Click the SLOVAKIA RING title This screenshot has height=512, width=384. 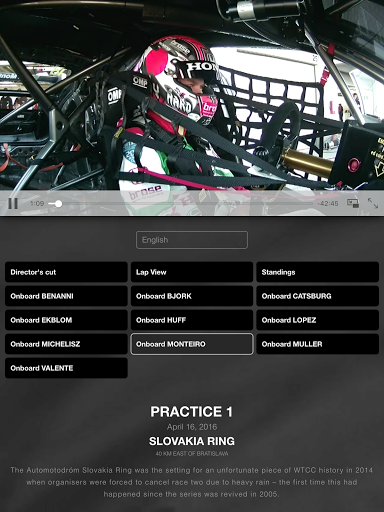192,441
